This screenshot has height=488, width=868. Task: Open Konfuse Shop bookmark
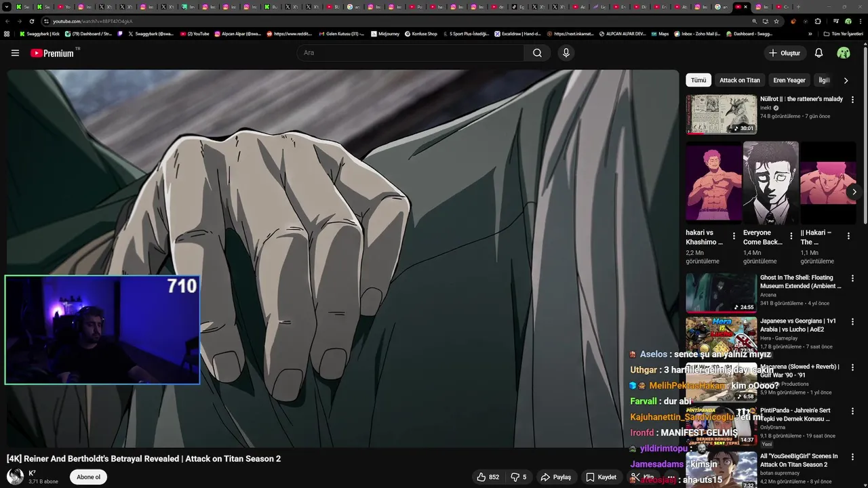point(420,33)
